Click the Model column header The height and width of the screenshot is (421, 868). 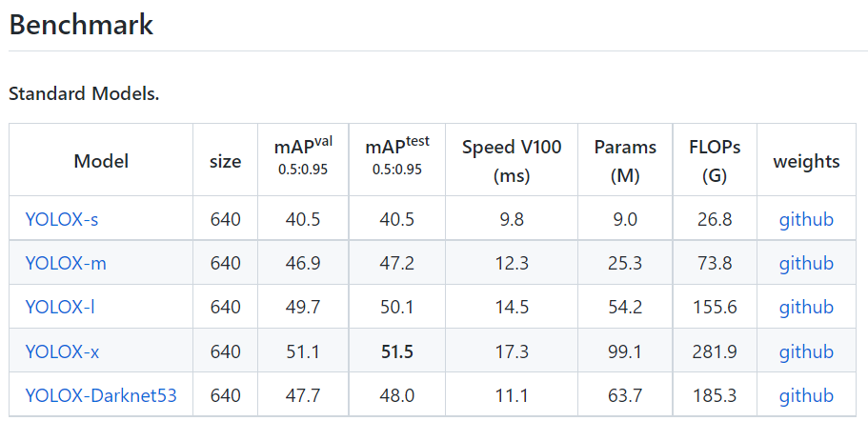101,162
